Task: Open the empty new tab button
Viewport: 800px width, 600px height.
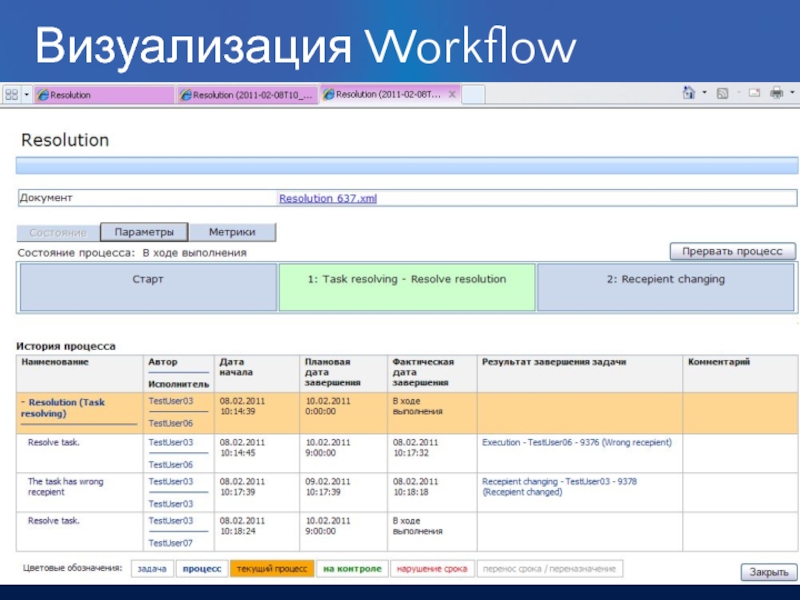Action: pos(474,95)
